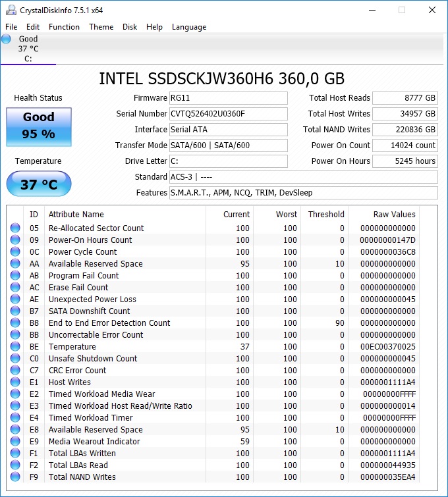Click the ID column header
The image size is (448, 497).
[x=34, y=215]
